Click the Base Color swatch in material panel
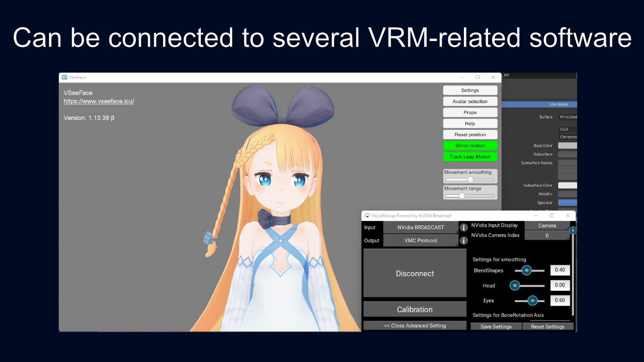The image size is (644, 362). pyautogui.click(x=568, y=145)
